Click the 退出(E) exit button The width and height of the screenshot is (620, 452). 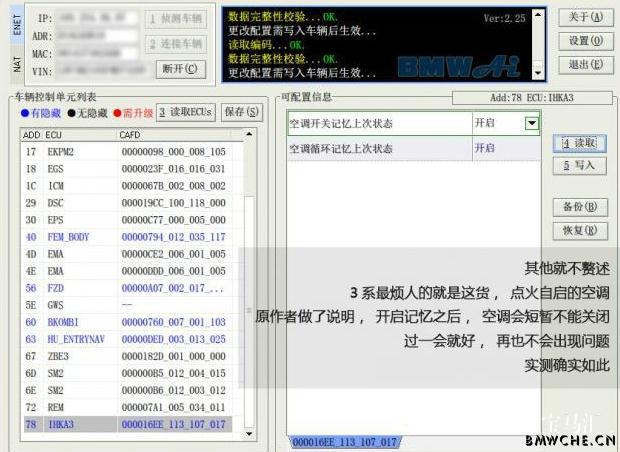coord(585,65)
